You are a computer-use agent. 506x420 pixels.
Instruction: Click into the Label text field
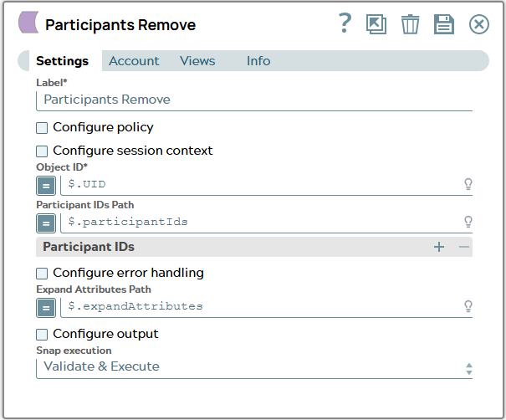pyautogui.click(x=254, y=100)
